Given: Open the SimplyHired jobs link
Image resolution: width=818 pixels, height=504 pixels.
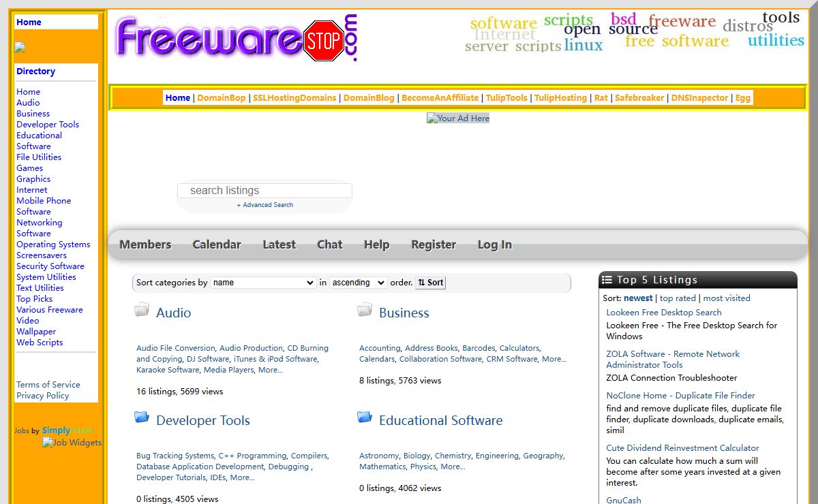Looking at the screenshot, I should pos(67,430).
